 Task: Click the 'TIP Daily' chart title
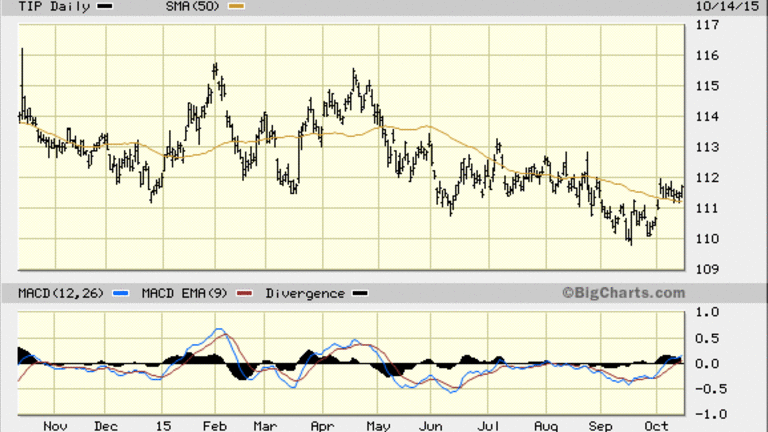coord(54,6)
